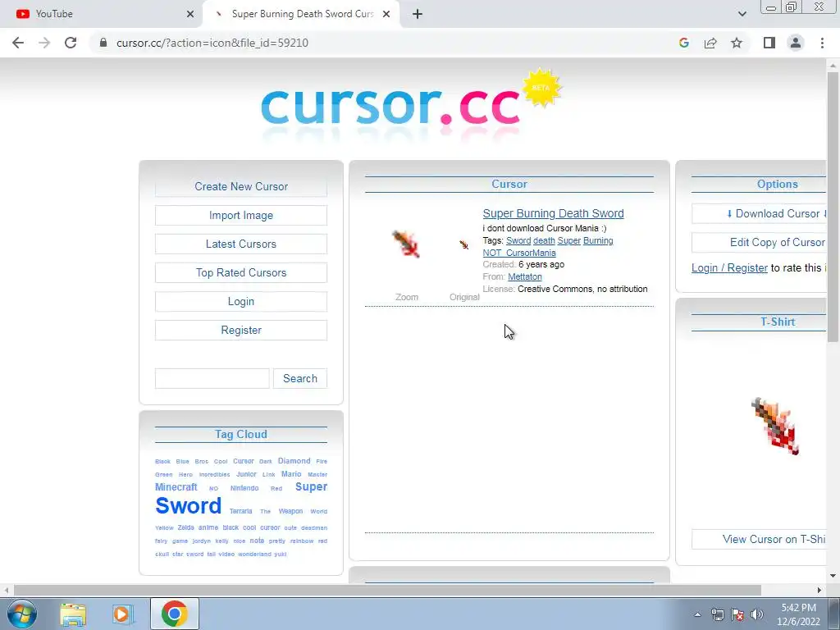The height and width of the screenshot is (630, 840).
Task: Select the Weapon tag in Tag Cloud
Action: coord(290,511)
